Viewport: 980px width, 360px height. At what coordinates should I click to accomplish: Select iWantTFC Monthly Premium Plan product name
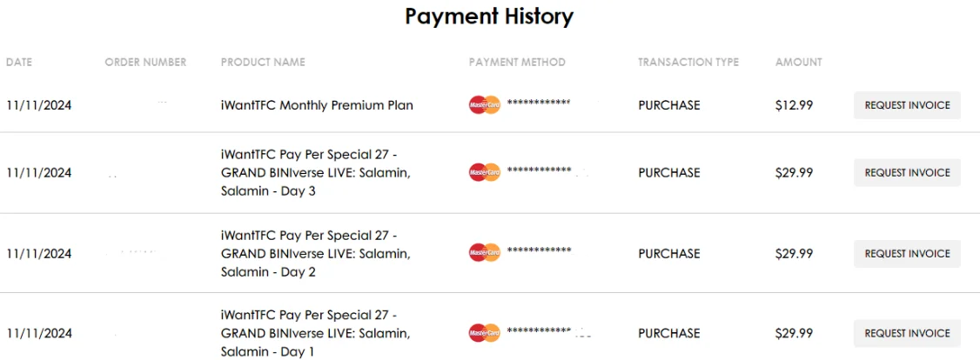click(x=317, y=105)
